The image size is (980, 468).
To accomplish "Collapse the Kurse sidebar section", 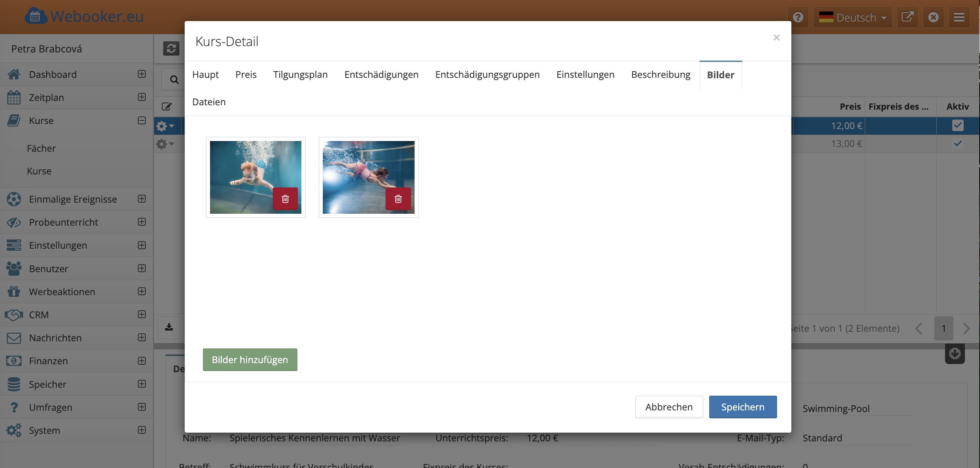I will coord(142,120).
